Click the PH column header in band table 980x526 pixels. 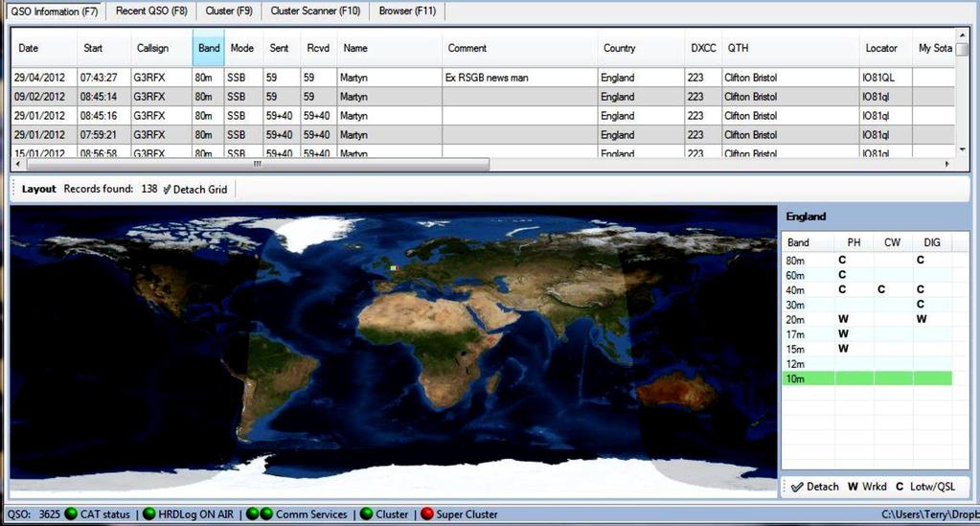coord(854,242)
